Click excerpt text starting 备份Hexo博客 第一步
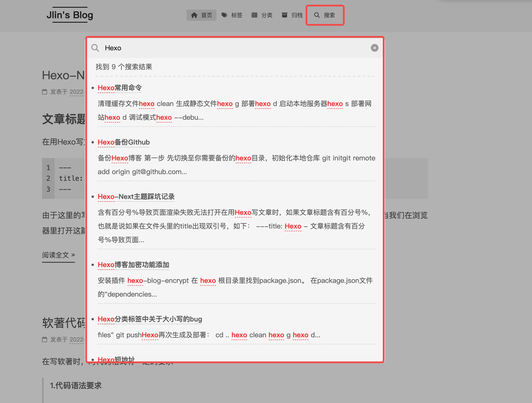The image size is (532, 403). point(131,158)
